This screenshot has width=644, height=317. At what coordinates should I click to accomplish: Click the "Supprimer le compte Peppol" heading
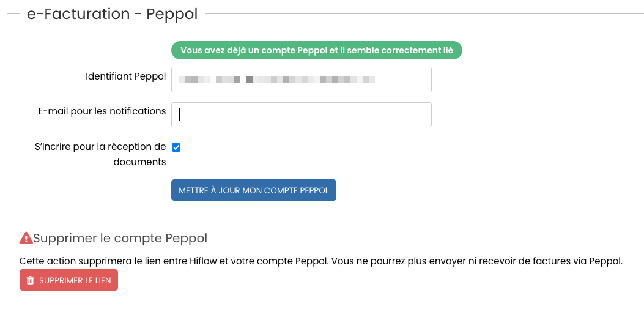[120, 238]
